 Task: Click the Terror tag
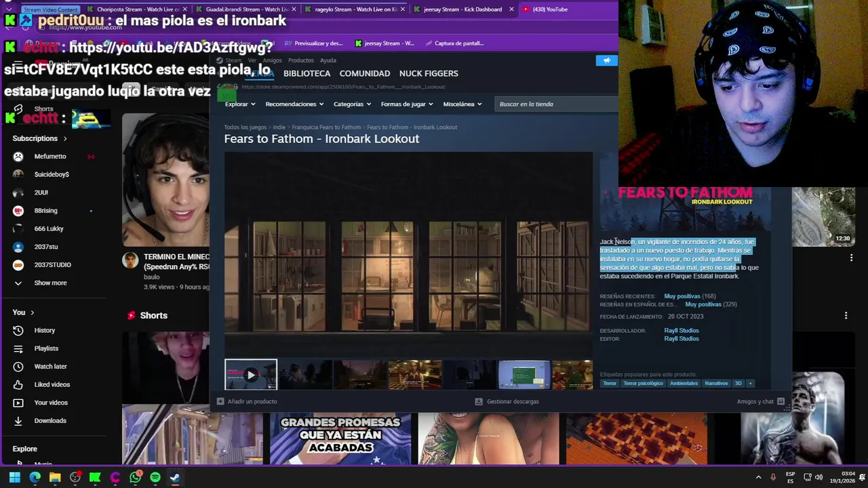pyautogui.click(x=610, y=383)
